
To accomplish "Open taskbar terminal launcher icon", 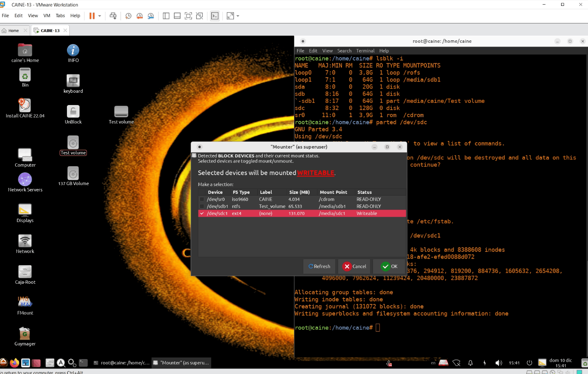I will point(83,363).
